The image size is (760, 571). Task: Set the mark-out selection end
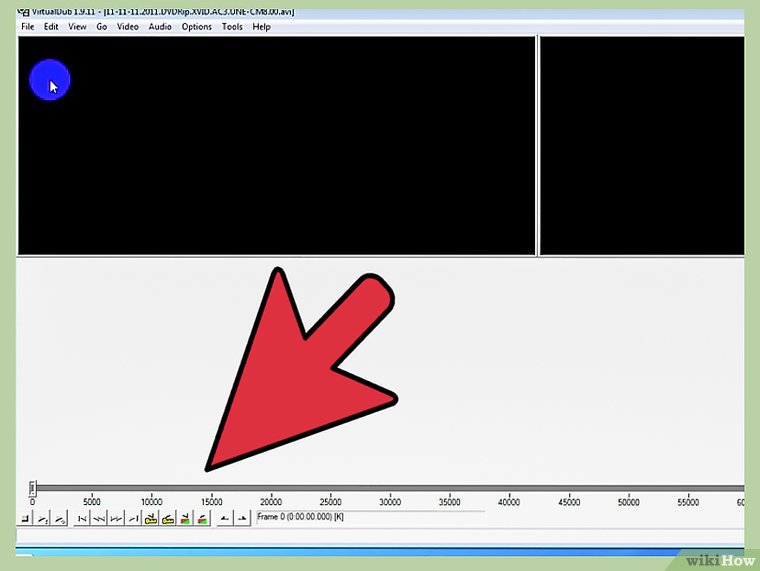coord(241,519)
